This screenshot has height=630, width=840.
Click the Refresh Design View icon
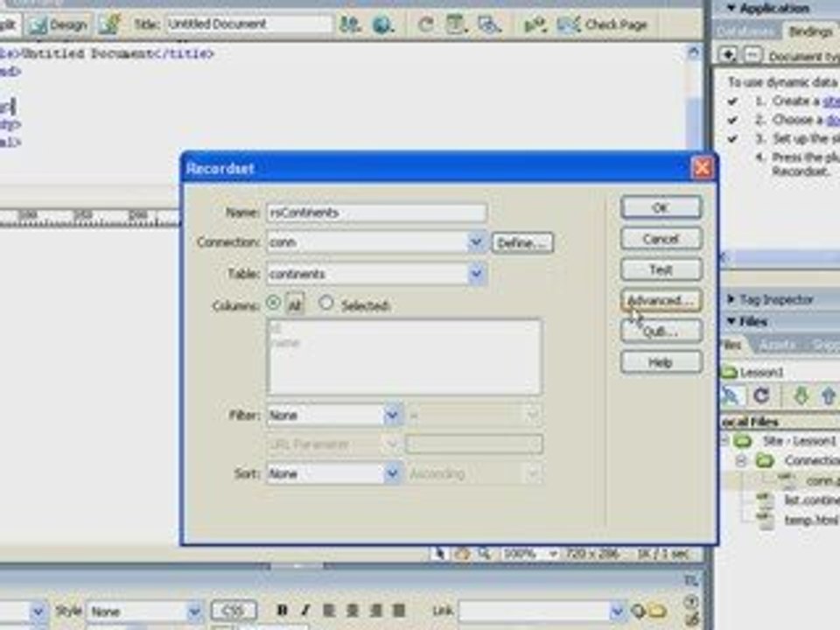(x=425, y=24)
